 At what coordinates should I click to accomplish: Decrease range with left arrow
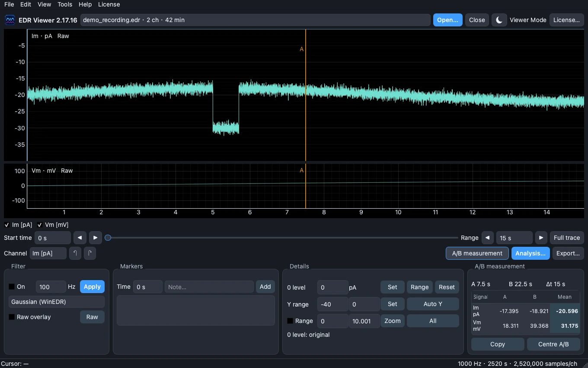pyautogui.click(x=488, y=238)
